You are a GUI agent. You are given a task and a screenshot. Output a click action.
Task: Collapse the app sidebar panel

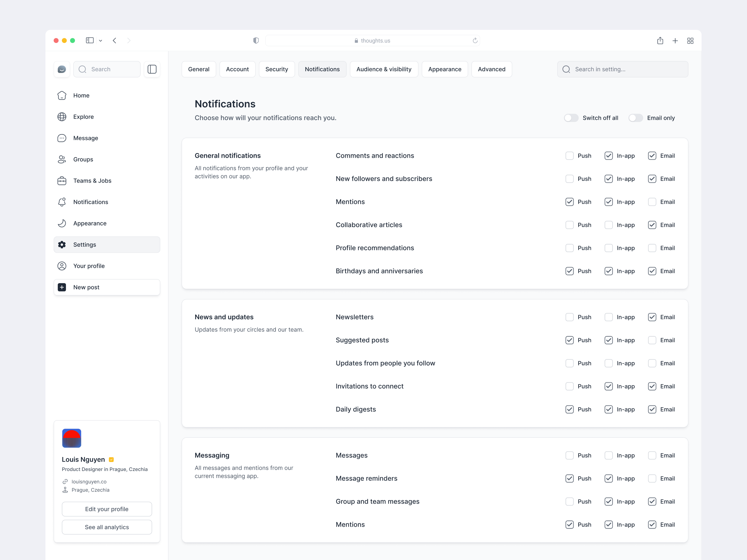152,69
